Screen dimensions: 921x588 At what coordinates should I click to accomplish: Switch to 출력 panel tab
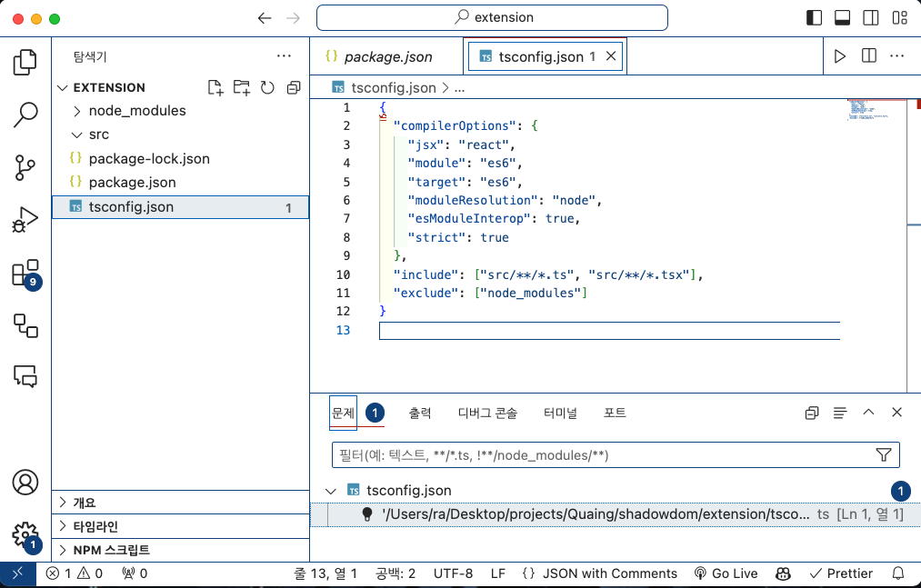(x=420, y=413)
